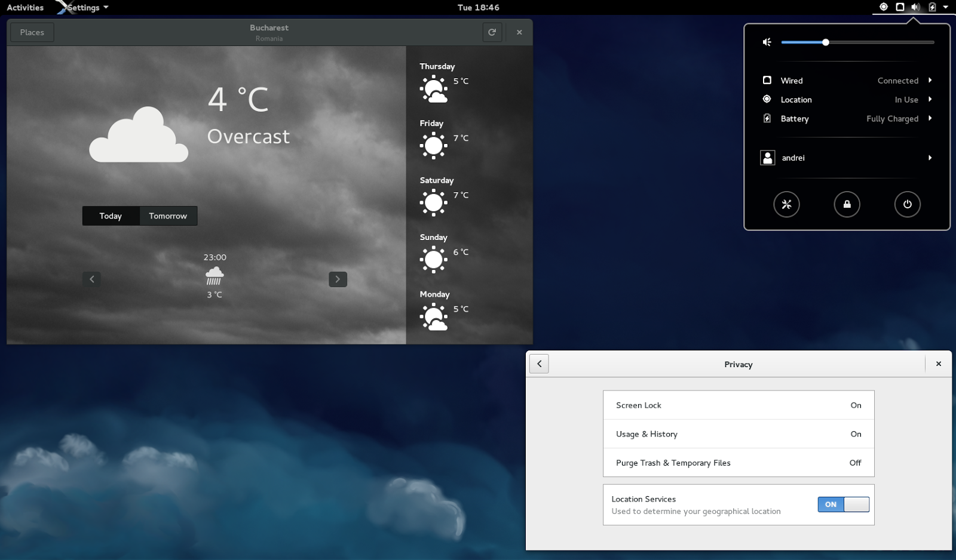Refresh the Bucharest weather forecast
This screenshot has height=560, width=956.
(492, 32)
